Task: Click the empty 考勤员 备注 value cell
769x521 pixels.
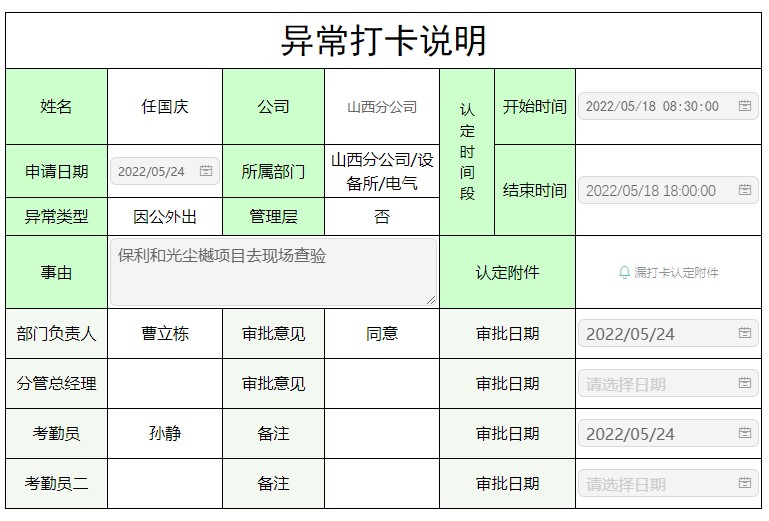Action: [x=382, y=434]
